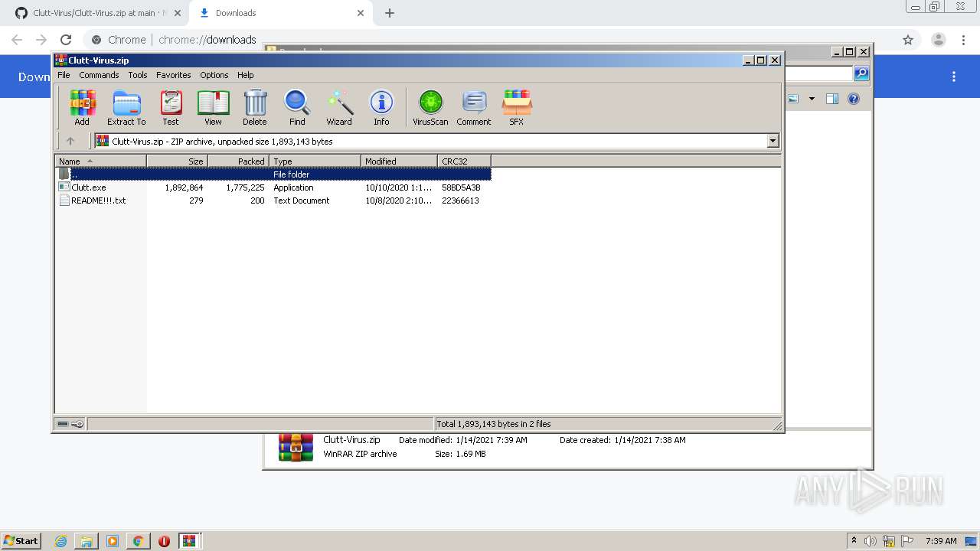The height and width of the screenshot is (551, 980).
Task: Click the Delete trash can icon
Action: pos(255,107)
